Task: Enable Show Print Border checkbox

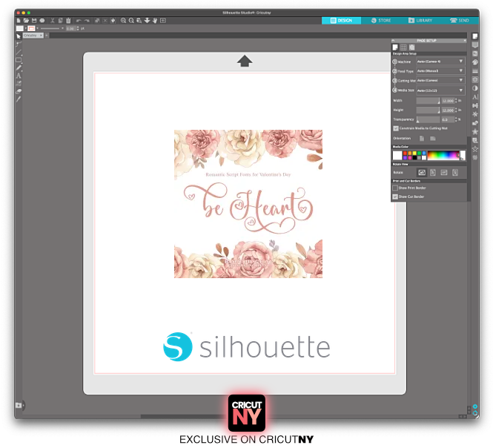Action: [x=395, y=188]
